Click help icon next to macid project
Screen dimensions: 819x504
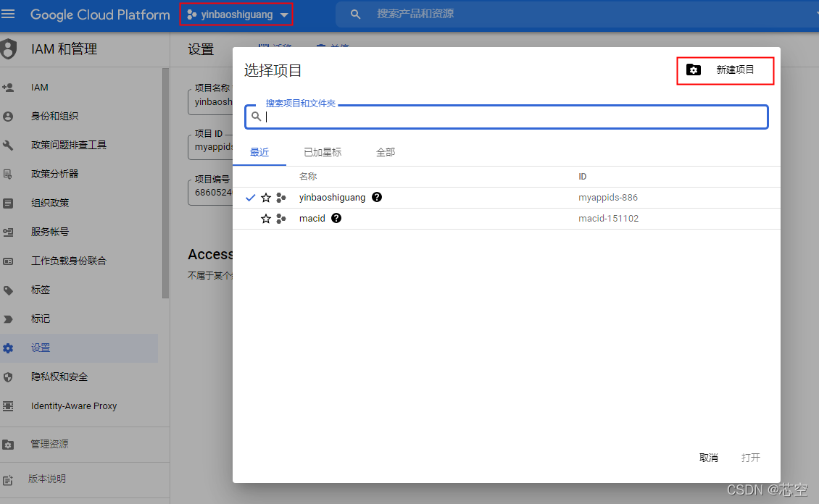click(x=336, y=218)
